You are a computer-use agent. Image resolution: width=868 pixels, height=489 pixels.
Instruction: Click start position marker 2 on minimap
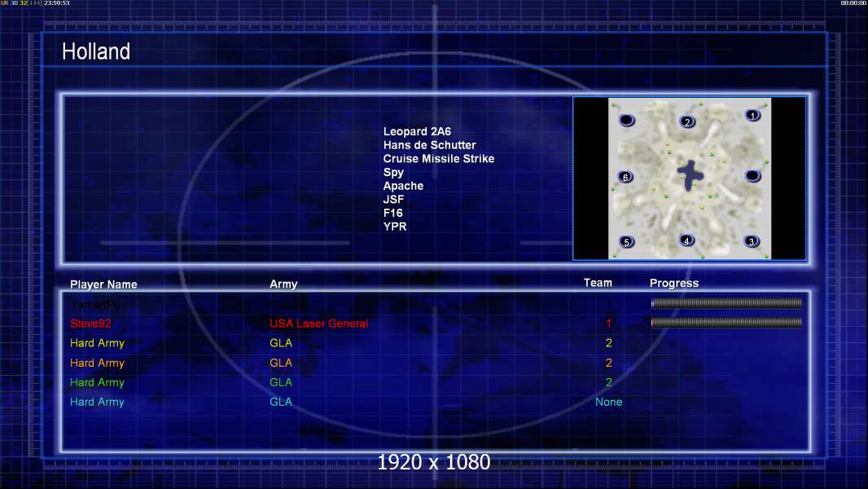point(687,121)
